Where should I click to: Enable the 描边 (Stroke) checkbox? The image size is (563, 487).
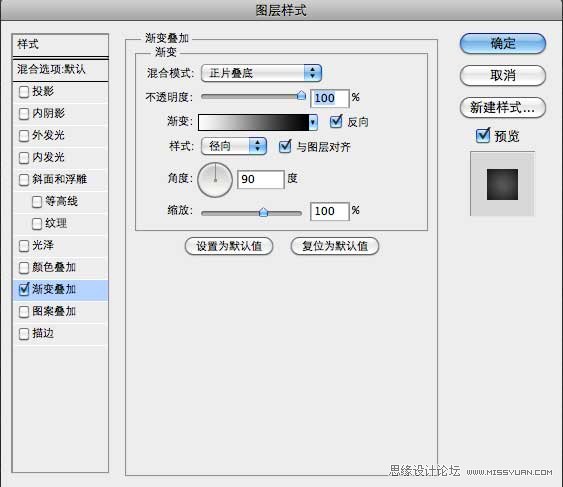pyautogui.click(x=24, y=334)
